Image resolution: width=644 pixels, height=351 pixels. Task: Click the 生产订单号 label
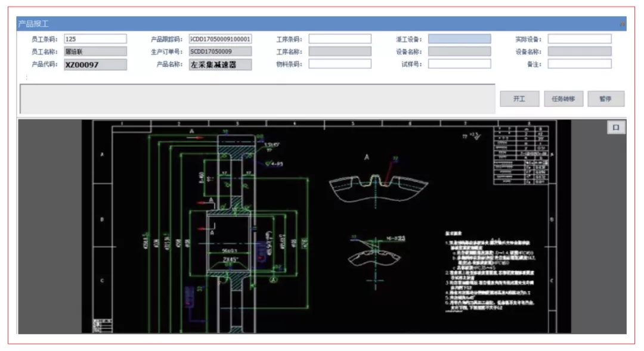click(x=166, y=52)
